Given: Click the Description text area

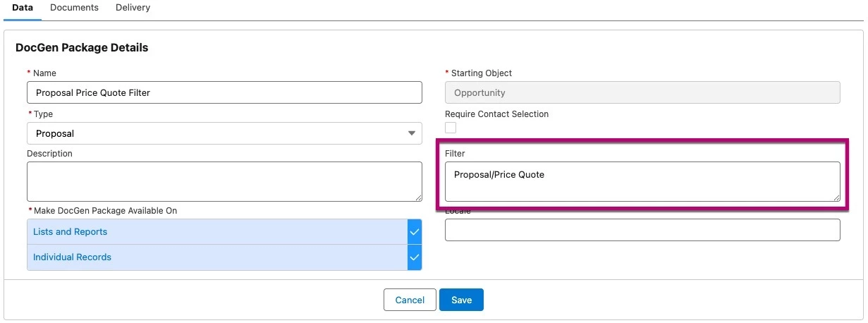Looking at the screenshot, I should pyautogui.click(x=224, y=181).
